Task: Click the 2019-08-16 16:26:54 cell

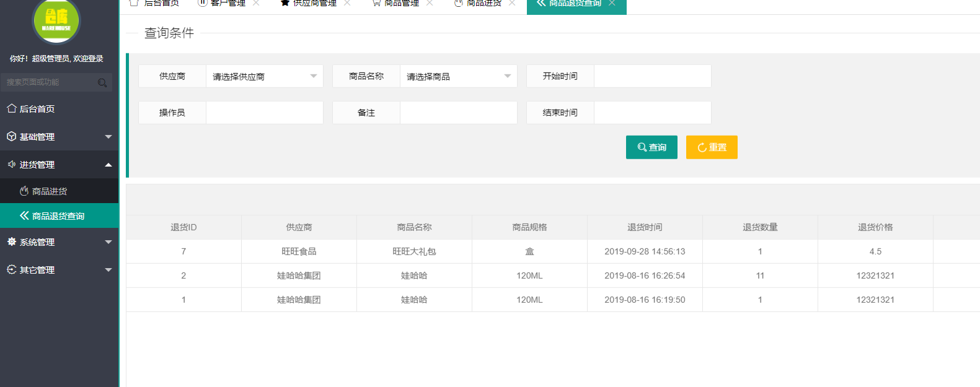Action: tap(645, 276)
